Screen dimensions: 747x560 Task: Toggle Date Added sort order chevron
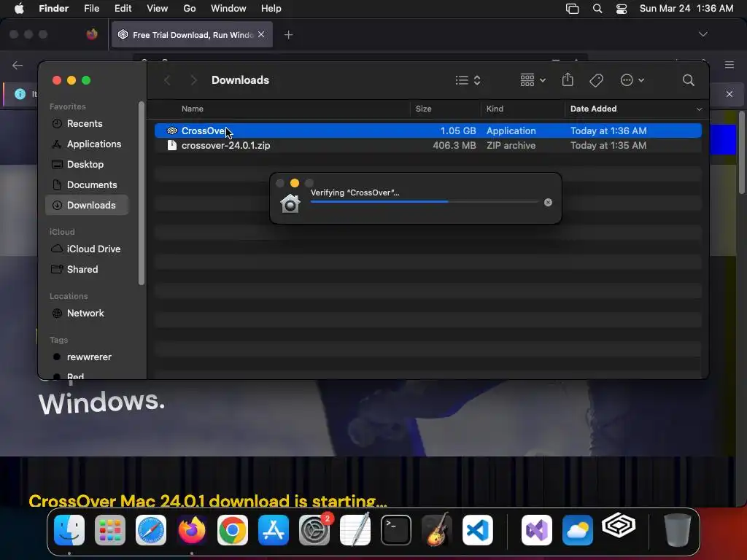(699, 109)
